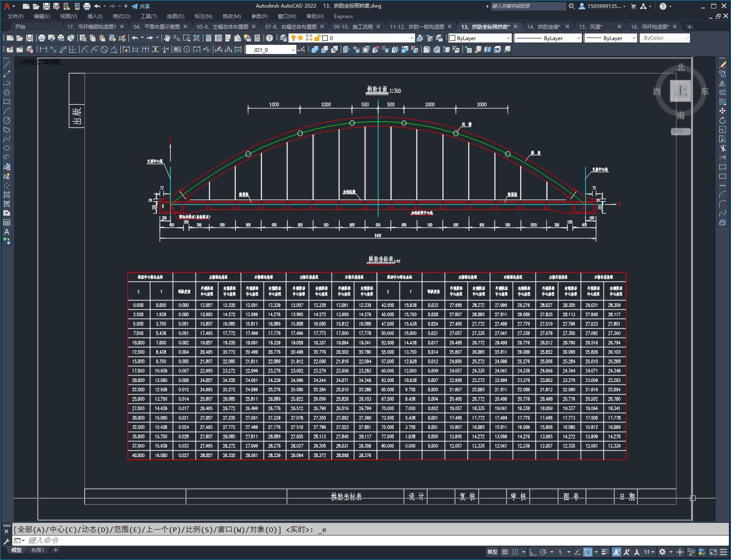Screen dimensions: 731x560
Task: Expand the JD1_0 dimension style dropdown
Action: pyautogui.click(x=271, y=50)
